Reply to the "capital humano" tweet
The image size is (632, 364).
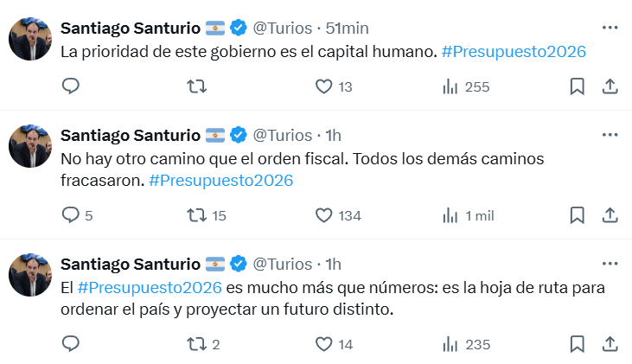pos(71,86)
